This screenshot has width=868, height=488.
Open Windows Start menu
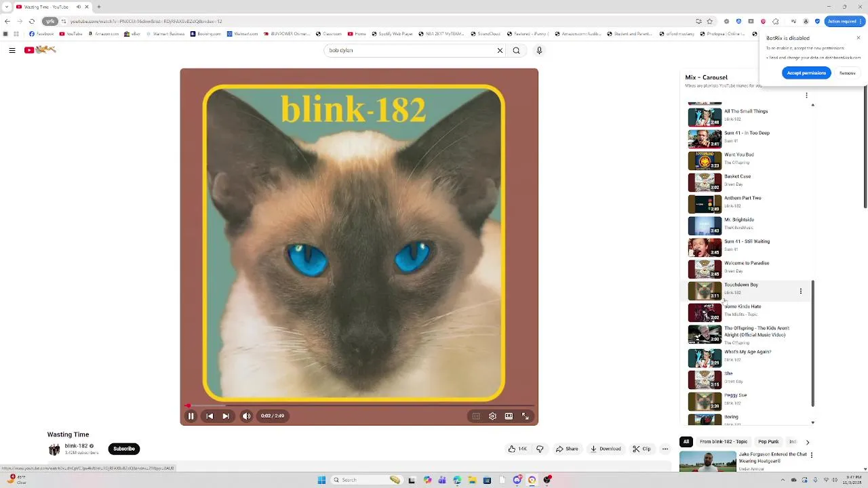pyautogui.click(x=321, y=480)
